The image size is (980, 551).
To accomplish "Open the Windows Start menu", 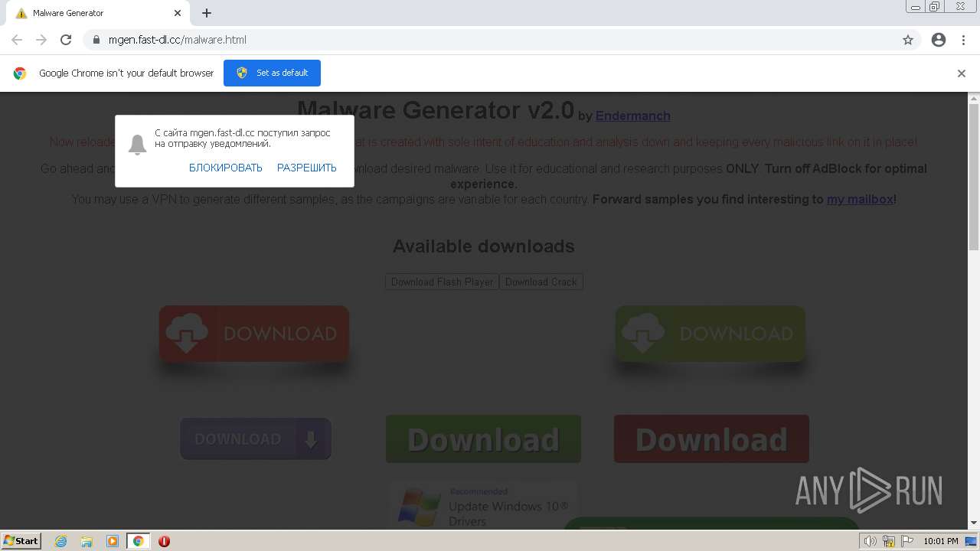I will (21, 540).
